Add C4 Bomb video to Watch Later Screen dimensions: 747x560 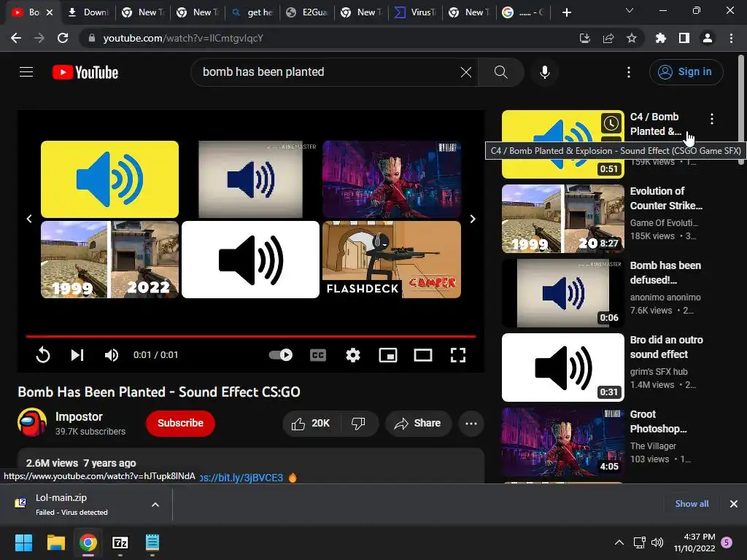(x=611, y=123)
